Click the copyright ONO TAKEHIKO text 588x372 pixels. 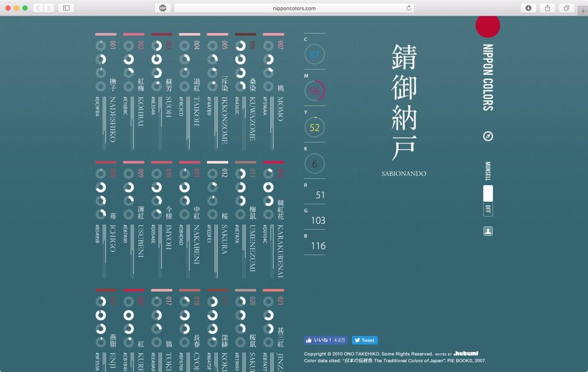pyautogui.click(x=368, y=354)
